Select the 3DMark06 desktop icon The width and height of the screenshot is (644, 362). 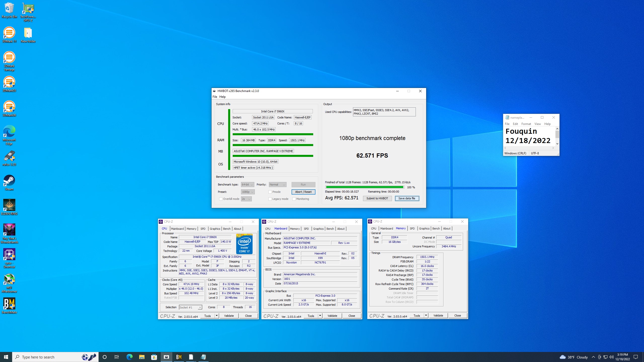(9, 109)
